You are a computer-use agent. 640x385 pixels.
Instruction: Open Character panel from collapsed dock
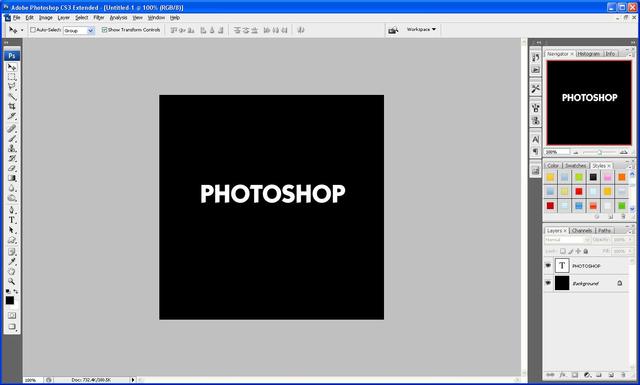[x=536, y=139]
